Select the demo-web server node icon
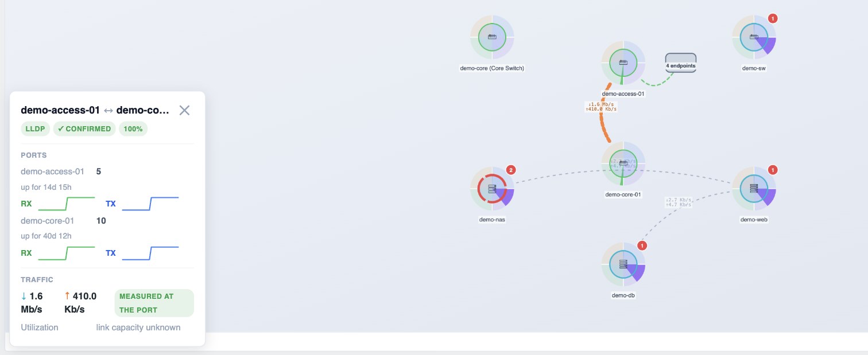 [x=754, y=188]
